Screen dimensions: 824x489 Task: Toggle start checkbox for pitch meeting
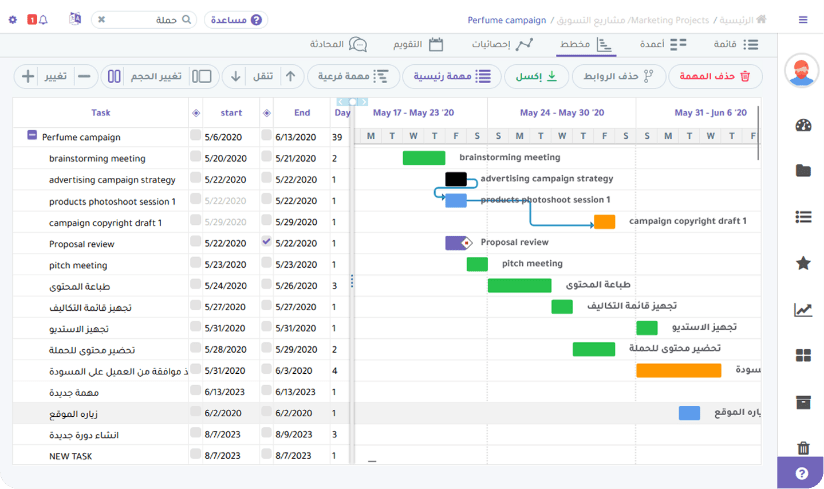pyautogui.click(x=195, y=262)
